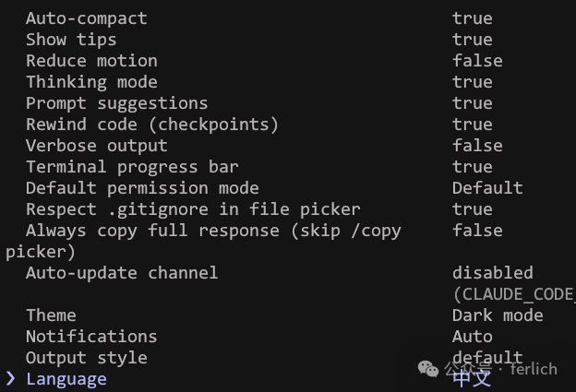The height and width of the screenshot is (392, 576).
Task: Select the Auto-update channel label
Action: click(x=122, y=273)
